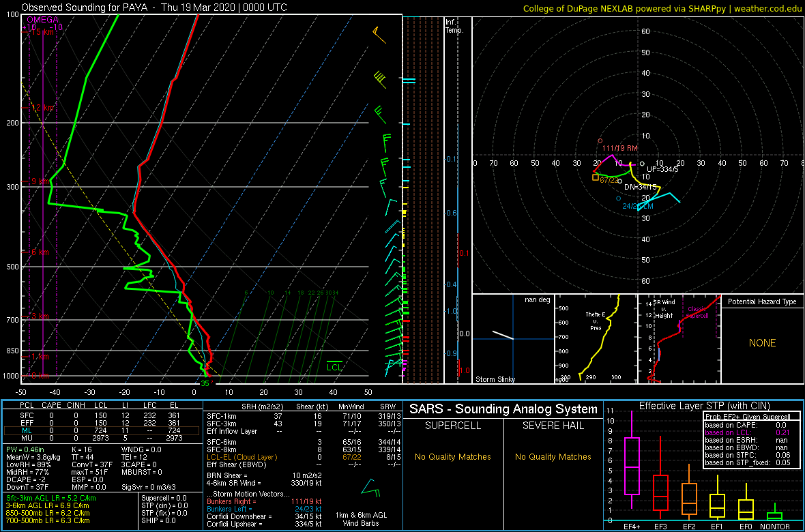Click the 'UP=334/5' hodograph label
This screenshot has width=805, height=532.
(x=662, y=169)
